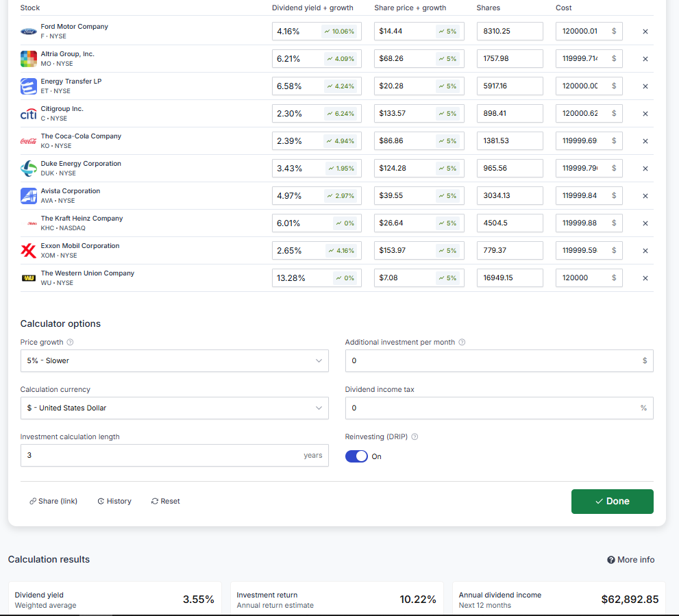Remove Citigroup Inc. from the list

pyautogui.click(x=645, y=114)
